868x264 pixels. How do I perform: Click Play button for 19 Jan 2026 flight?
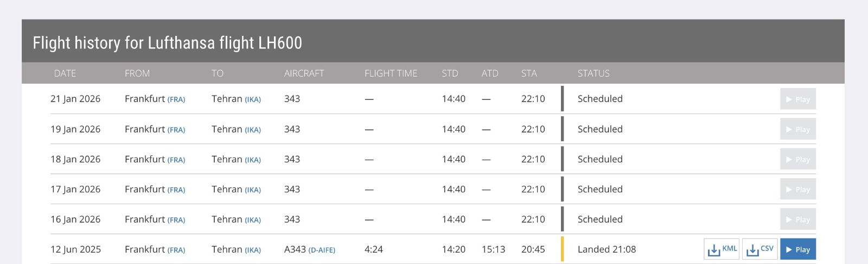point(797,129)
